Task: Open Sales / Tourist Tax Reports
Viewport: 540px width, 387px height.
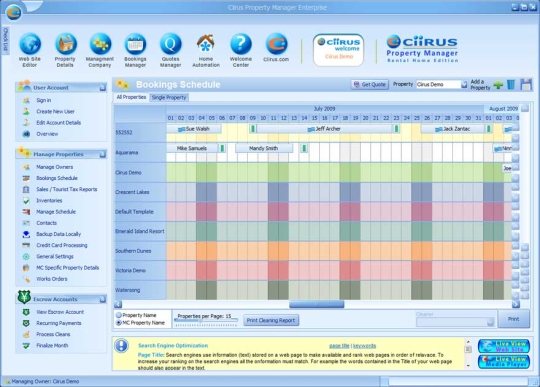Action: click(x=67, y=189)
